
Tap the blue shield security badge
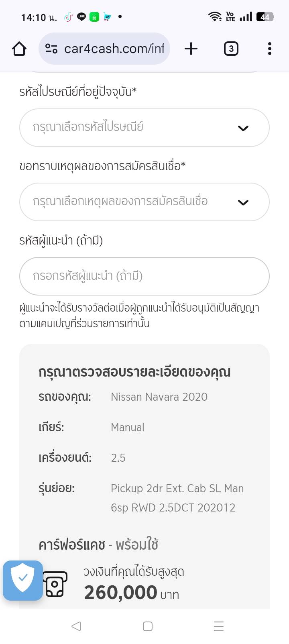click(23, 580)
